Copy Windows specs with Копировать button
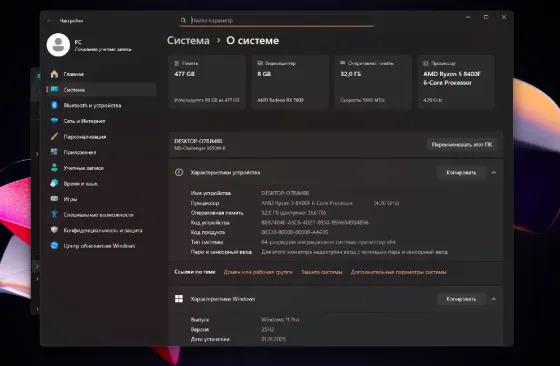The width and height of the screenshot is (560, 366). click(x=461, y=299)
